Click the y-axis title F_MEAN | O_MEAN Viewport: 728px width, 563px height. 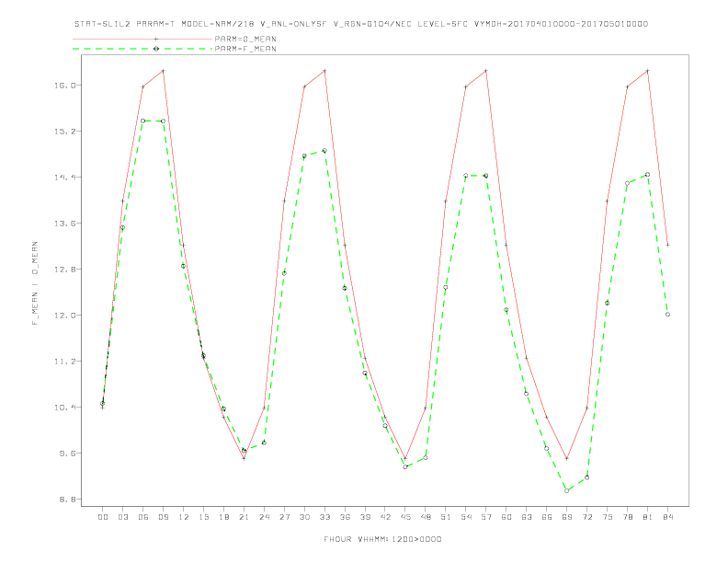(35, 283)
